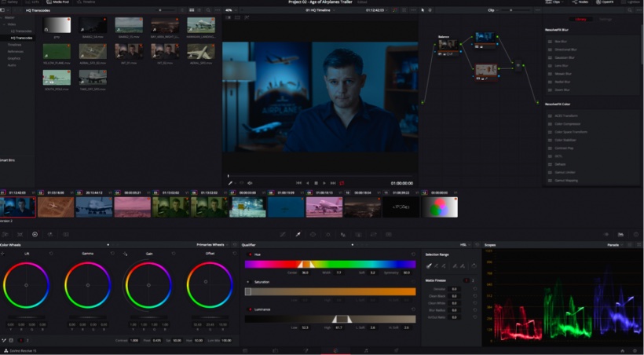Collapse the Video bin folder

5,24
